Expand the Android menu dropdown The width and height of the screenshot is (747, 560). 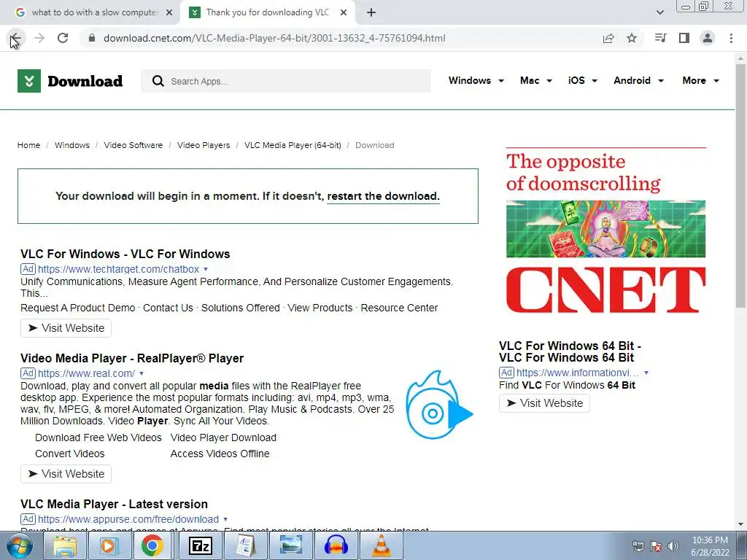pyautogui.click(x=638, y=80)
